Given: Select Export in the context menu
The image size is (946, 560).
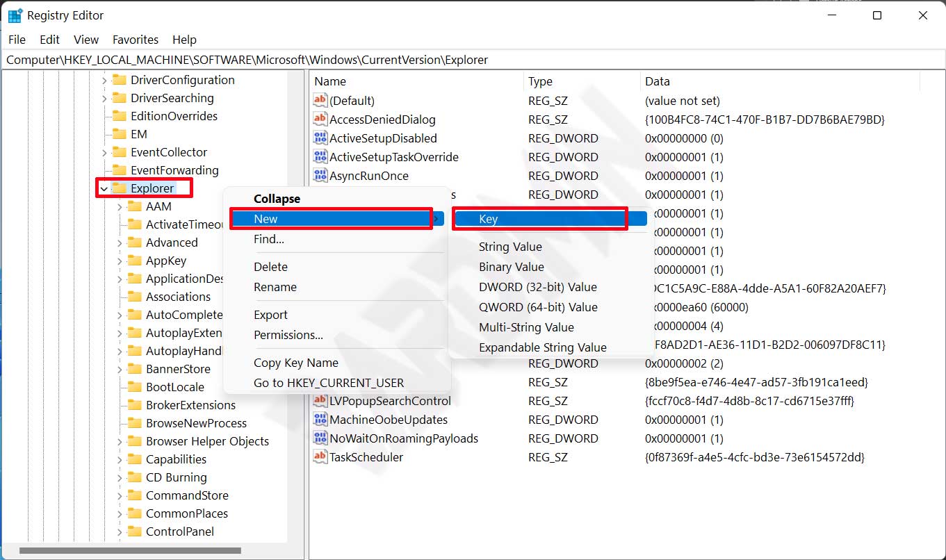Looking at the screenshot, I should 270,315.
